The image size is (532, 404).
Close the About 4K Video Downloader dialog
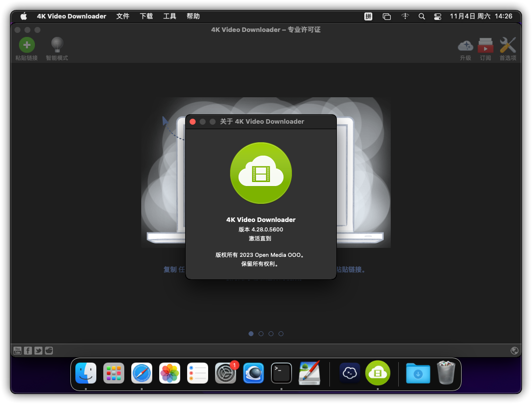click(193, 122)
